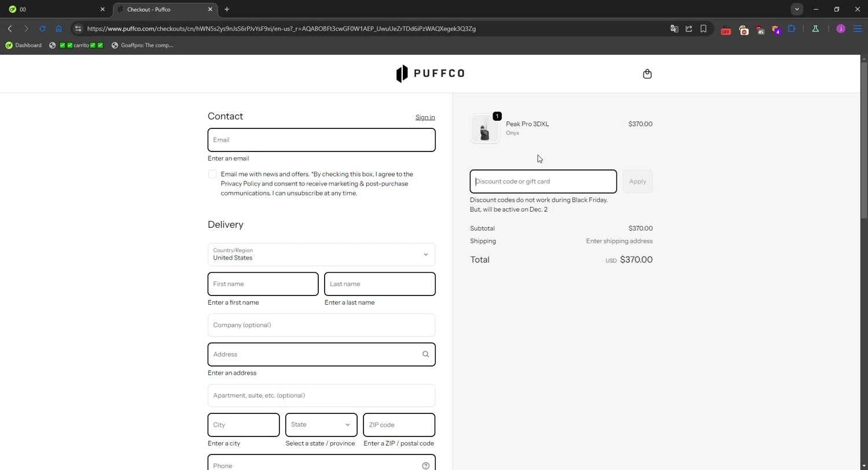
Task: Check the email news and offers box
Action: [x=212, y=174]
